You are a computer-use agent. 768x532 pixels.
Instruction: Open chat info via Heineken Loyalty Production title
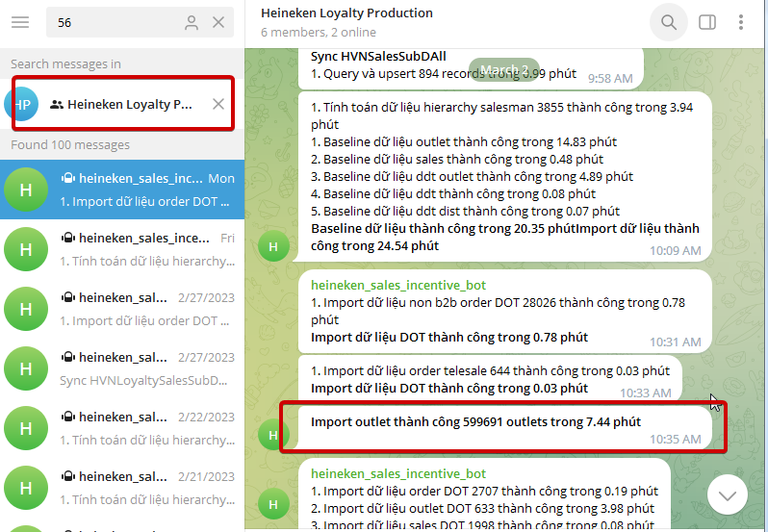(346, 13)
